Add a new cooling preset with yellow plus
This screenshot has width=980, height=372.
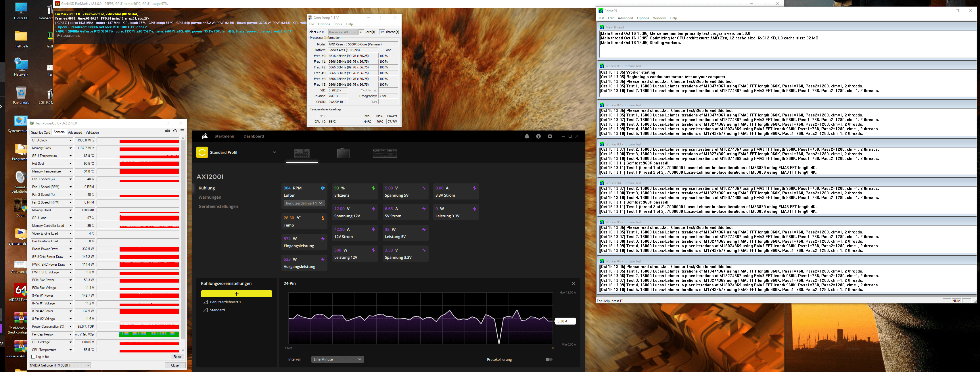pos(236,294)
